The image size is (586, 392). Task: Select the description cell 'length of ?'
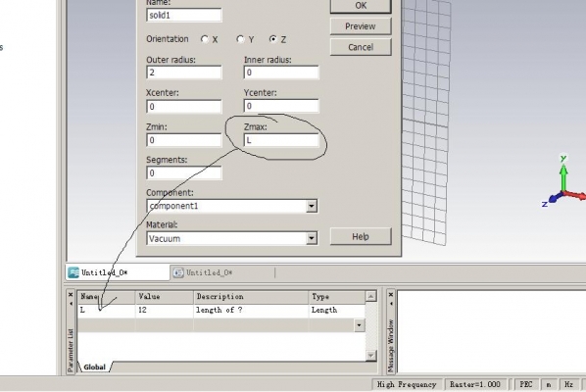251,310
